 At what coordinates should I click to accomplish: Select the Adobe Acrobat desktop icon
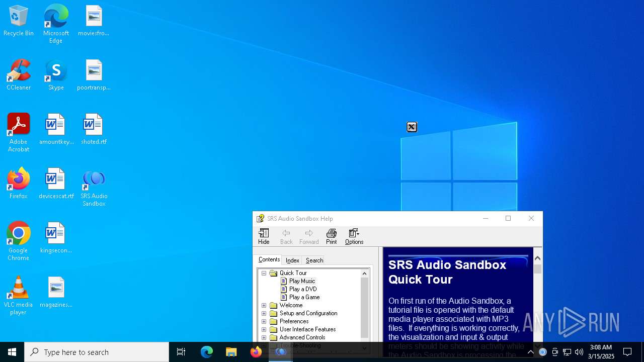(x=19, y=133)
